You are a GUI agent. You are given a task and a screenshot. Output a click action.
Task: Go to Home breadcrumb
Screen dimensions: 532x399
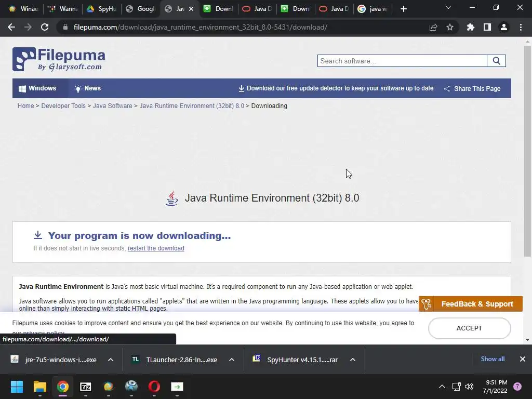tap(26, 106)
